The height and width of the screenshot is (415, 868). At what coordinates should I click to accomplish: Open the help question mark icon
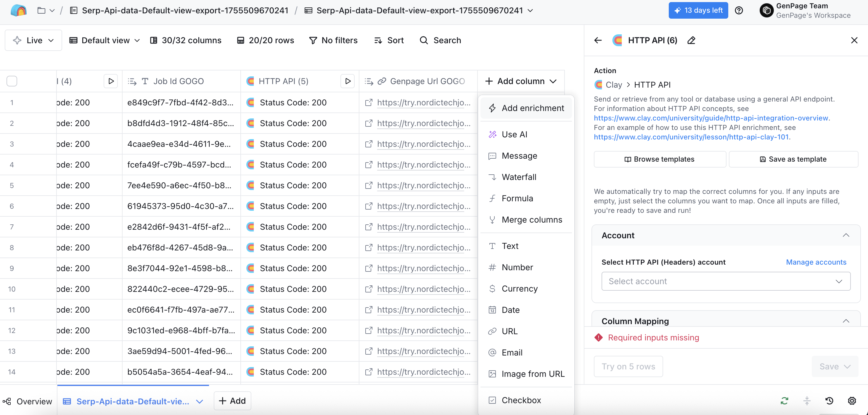tap(739, 10)
